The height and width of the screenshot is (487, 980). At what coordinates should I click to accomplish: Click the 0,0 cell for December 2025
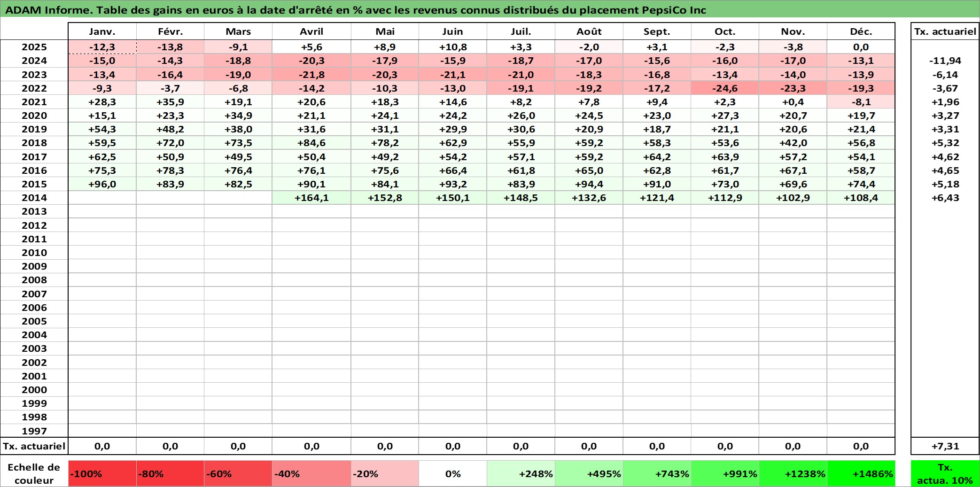pos(861,47)
